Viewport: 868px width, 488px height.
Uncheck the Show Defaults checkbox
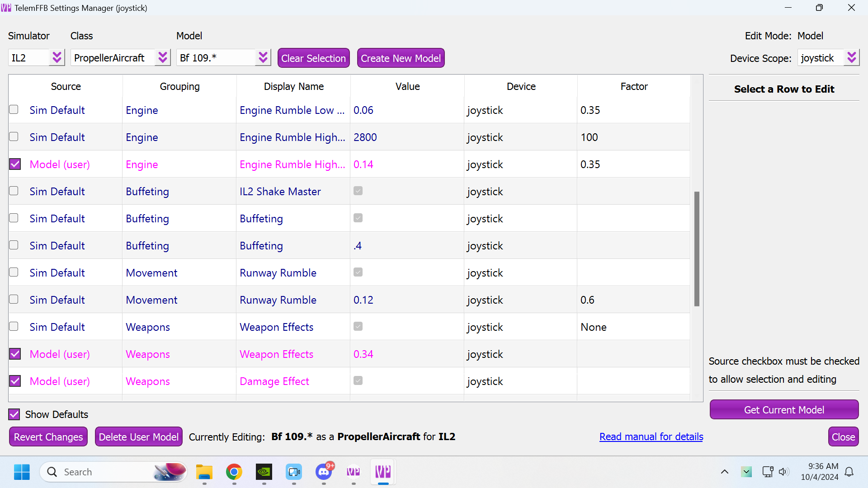(14, 414)
